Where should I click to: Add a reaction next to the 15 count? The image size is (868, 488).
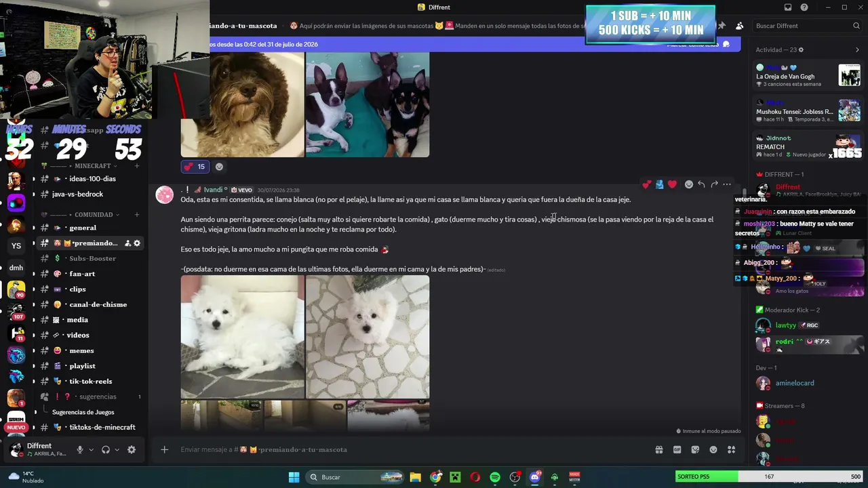click(x=219, y=167)
